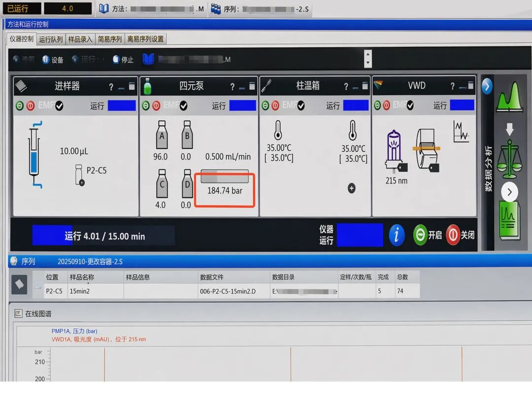Expand the data analysis side arrow

tap(487, 86)
